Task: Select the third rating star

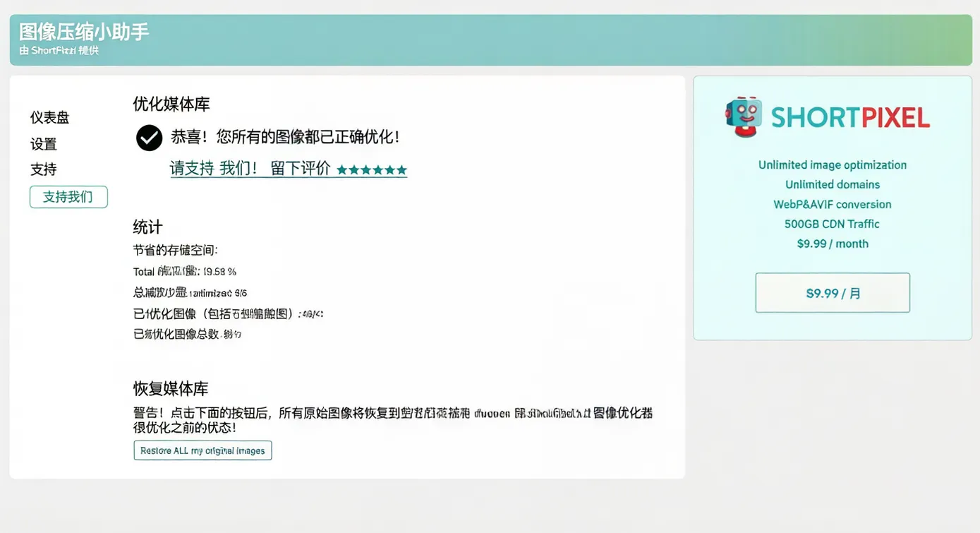Action: tap(372, 169)
